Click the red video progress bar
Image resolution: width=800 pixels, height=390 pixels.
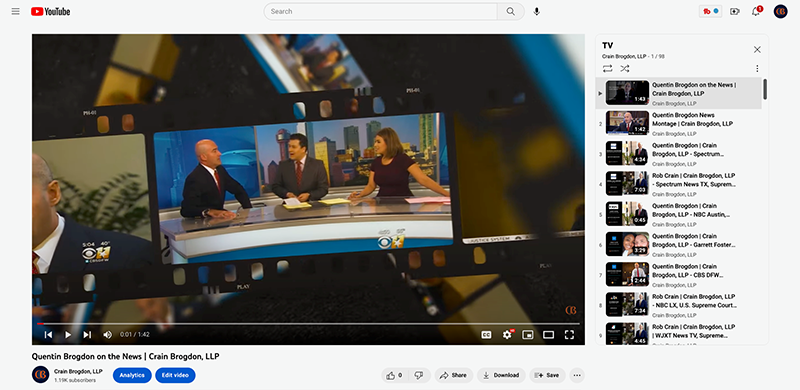pyautogui.click(x=308, y=324)
